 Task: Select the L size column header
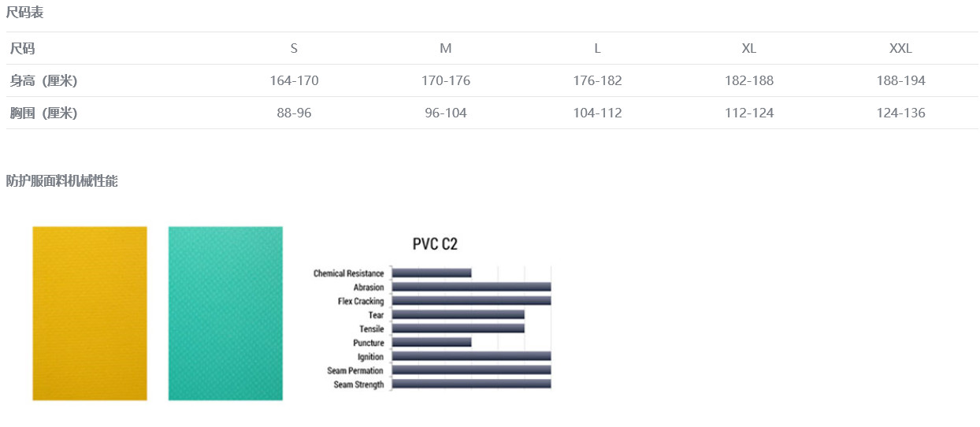[597, 49]
